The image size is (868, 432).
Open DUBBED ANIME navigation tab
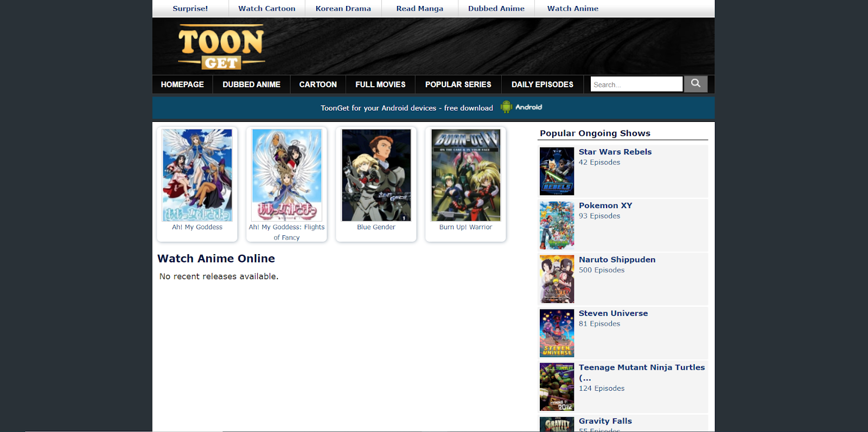251,85
